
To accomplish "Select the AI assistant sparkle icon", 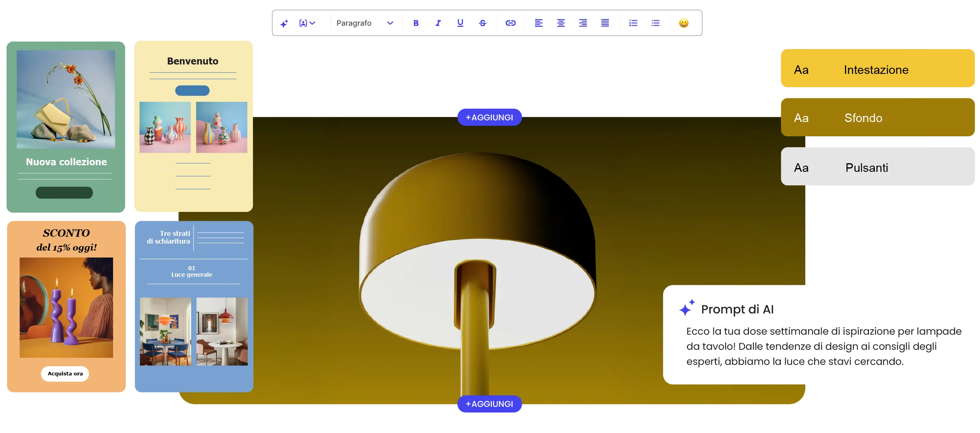I will tap(284, 23).
